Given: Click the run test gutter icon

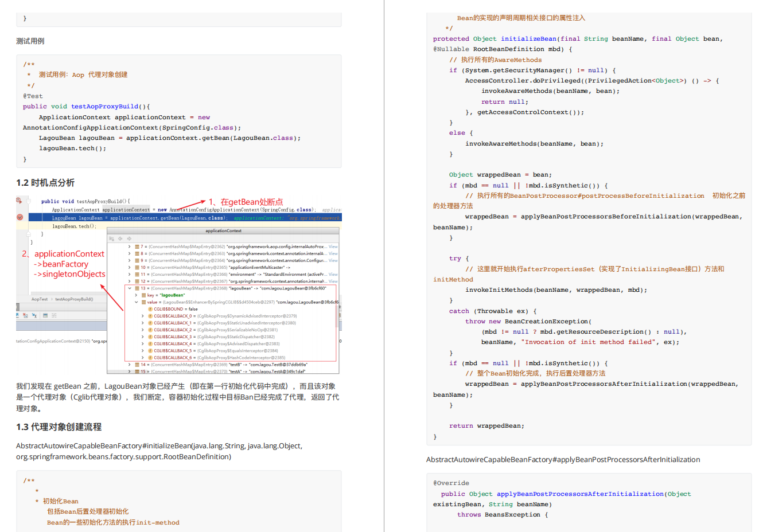Looking at the screenshot, I should [x=19, y=201].
